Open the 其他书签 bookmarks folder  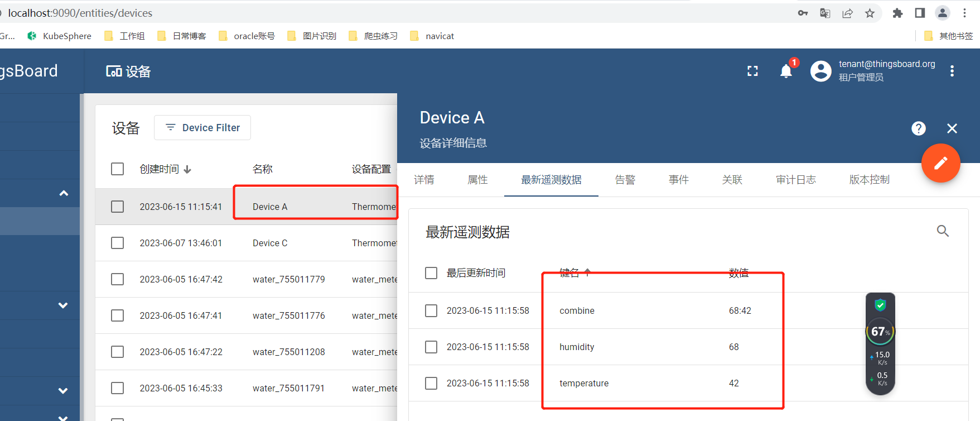(948, 36)
